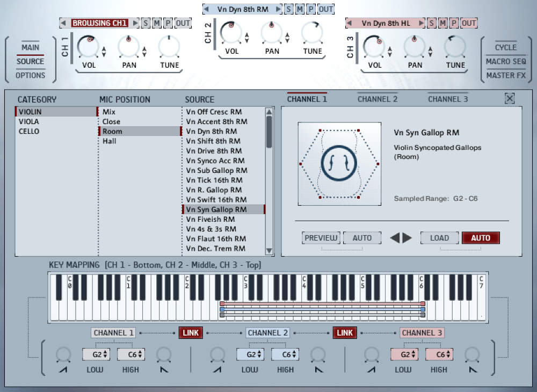Open Channel 3 OUT routing control
Screen dimensions: 537x392
pyautogui.click(x=468, y=23)
